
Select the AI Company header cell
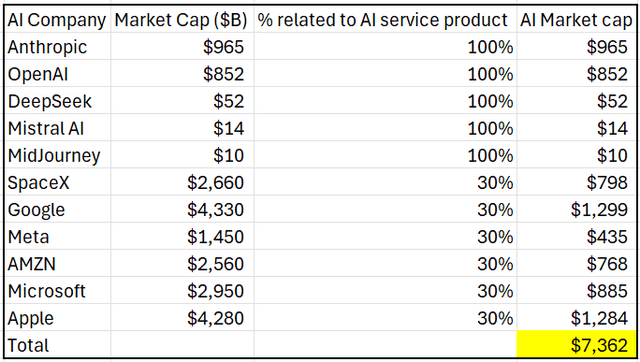pyautogui.click(x=58, y=20)
